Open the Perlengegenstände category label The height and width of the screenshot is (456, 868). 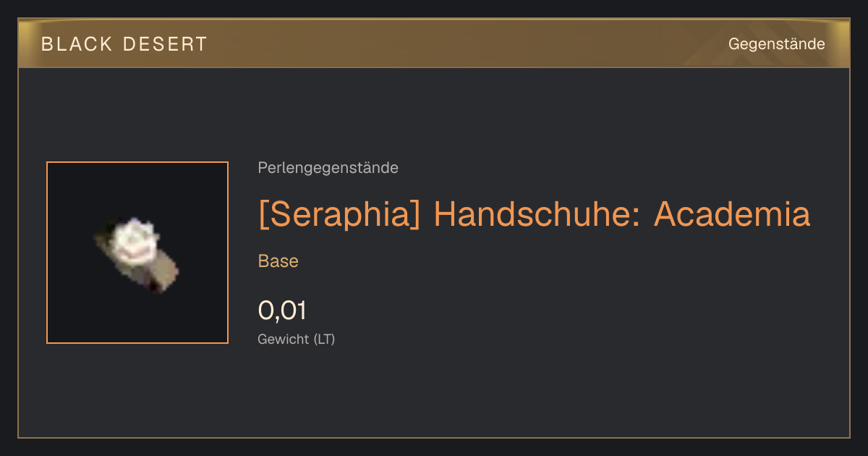click(x=328, y=168)
